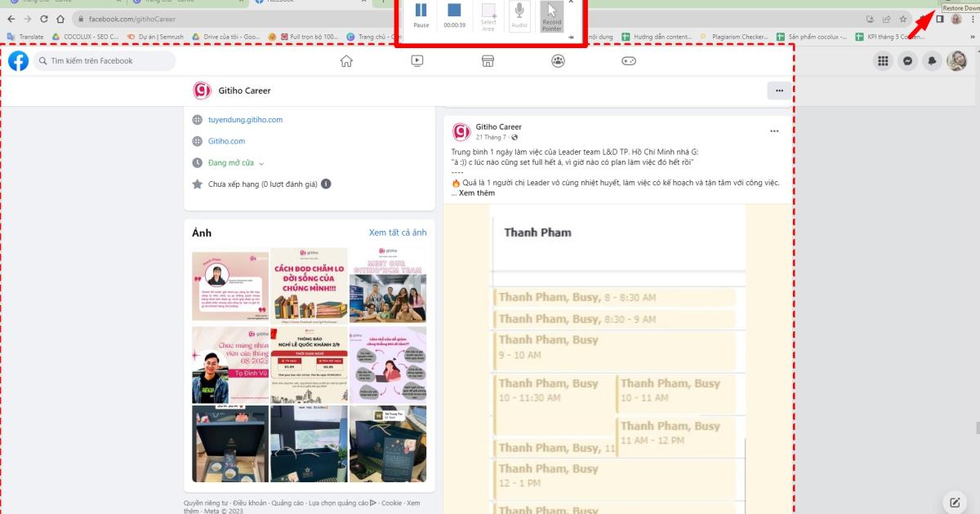
Task: Open the Tạ Đình Vũ welcome photo
Action: point(230,364)
